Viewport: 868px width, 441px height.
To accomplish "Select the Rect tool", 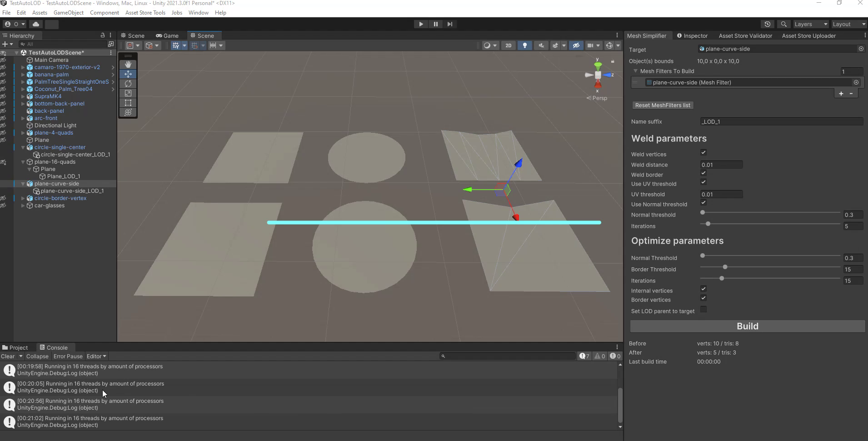I will click(x=128, y=103).
